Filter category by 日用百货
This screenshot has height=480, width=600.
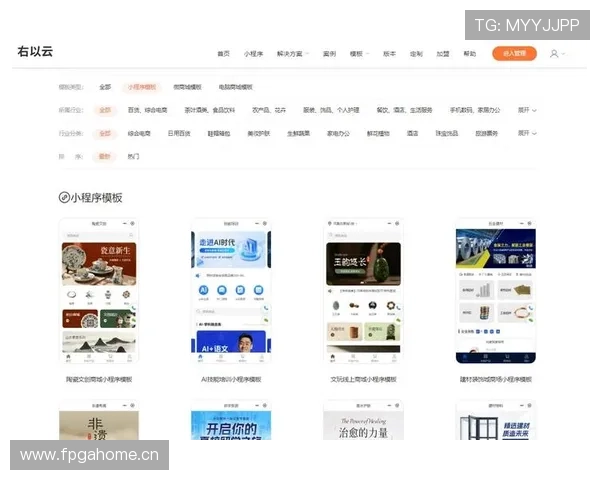[179, 133]
